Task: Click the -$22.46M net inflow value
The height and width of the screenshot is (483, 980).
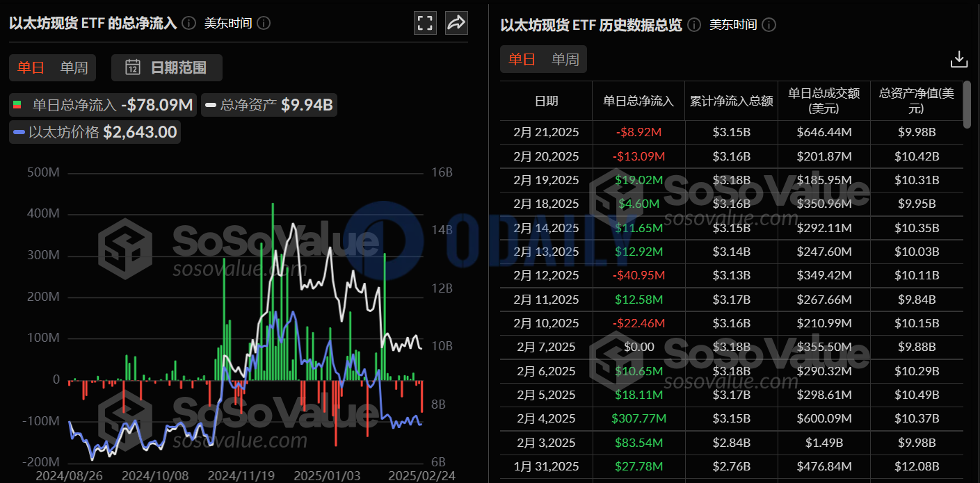Action: [x=638, y=322]
